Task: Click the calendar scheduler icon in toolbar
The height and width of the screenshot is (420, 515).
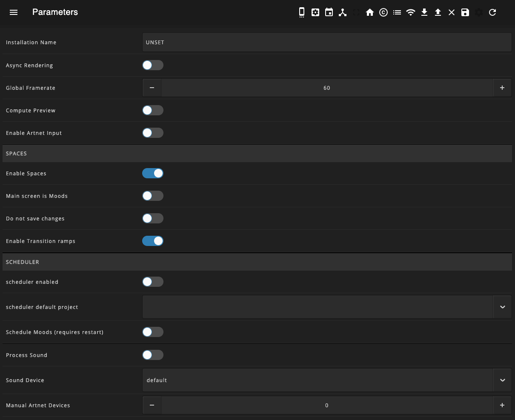Action: coord(329,12)
